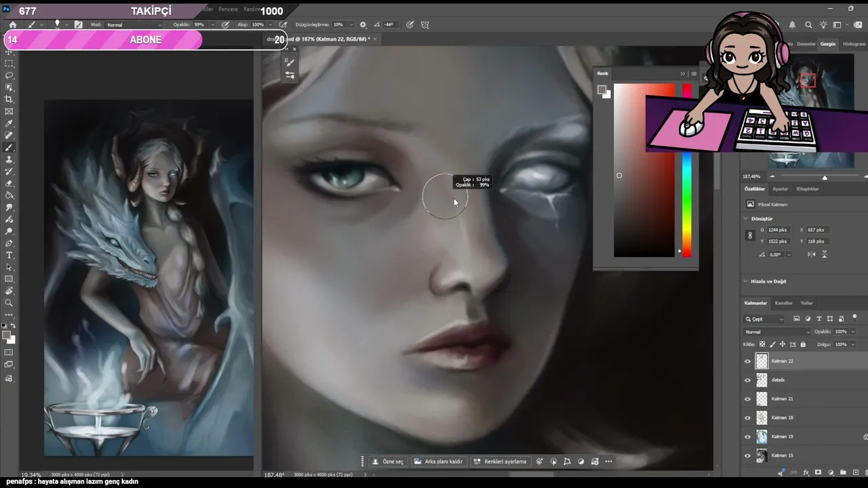Select the Type tool in the left toolbar
This screenshot has width=868, height=488.
[9, 256]
